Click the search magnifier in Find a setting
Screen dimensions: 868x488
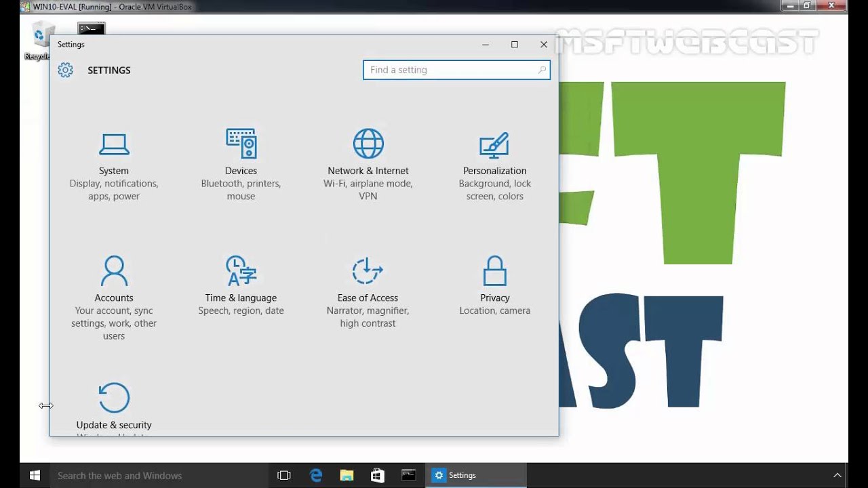[542, 70]
